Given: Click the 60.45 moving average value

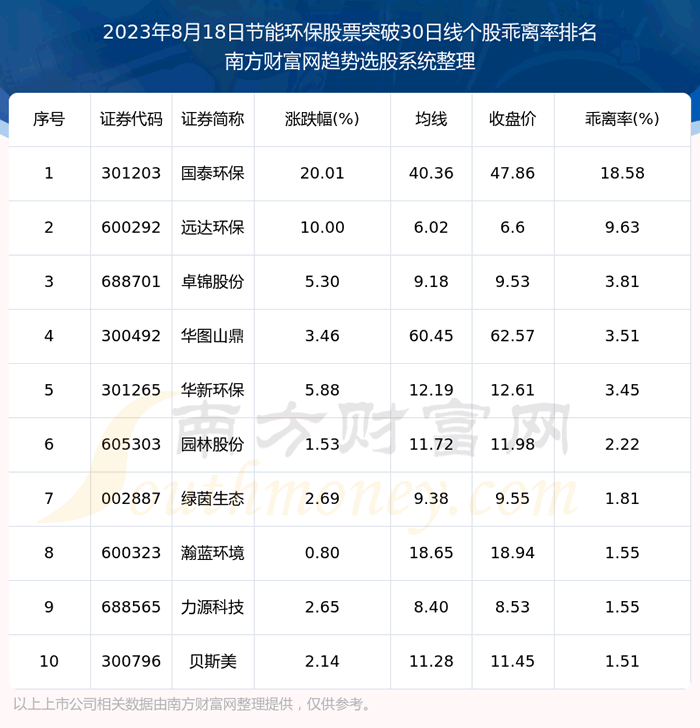Looking at the screenshot, I should coord(431,336).
